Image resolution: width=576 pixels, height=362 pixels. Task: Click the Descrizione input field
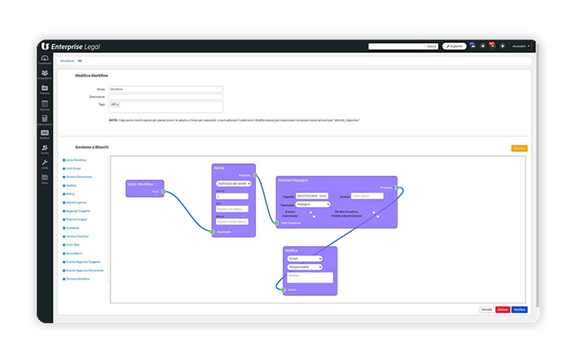(x=166, y=97)
